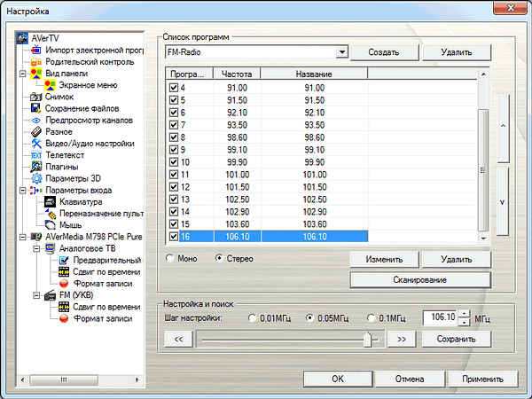Click the Создать button
The image size is (532, 399).
tap(384, 52)
